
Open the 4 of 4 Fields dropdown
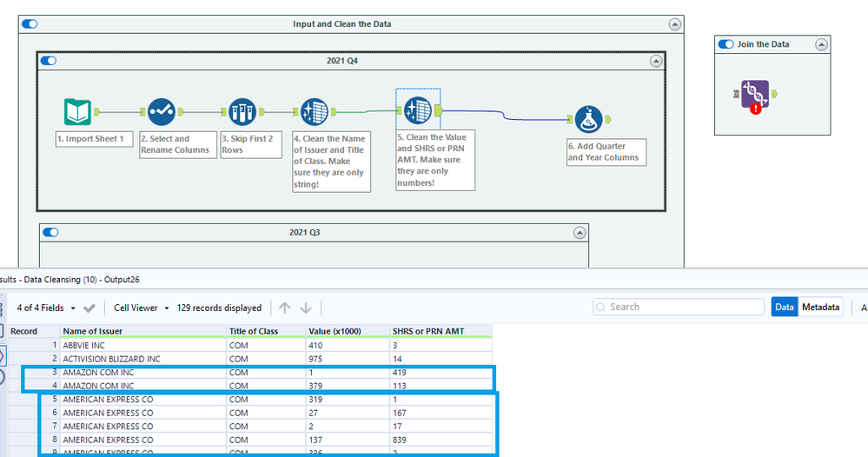coord(46,308)
